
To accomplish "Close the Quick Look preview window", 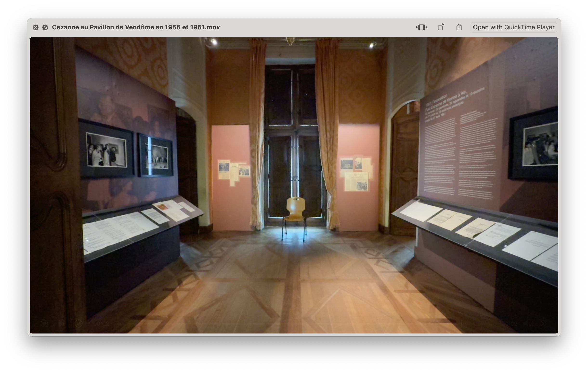I will click(x=36, y=27).
